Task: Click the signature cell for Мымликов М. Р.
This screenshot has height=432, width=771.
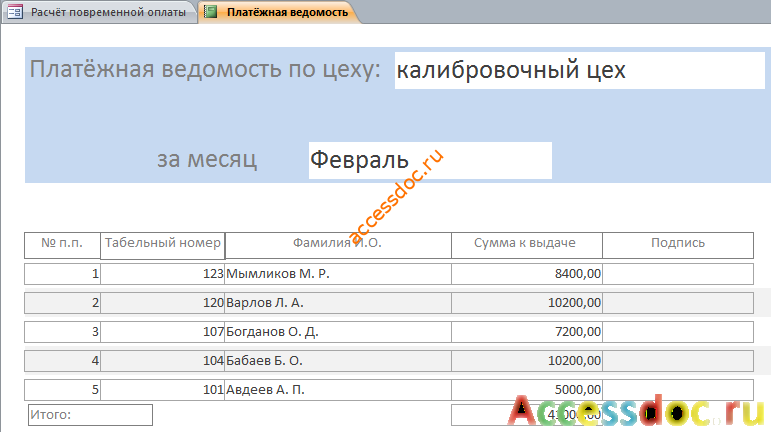Action: (x=678, y=274)
